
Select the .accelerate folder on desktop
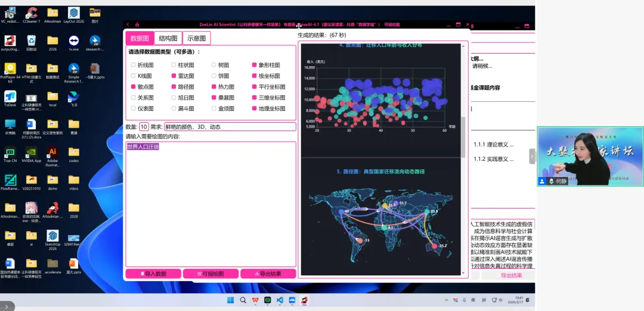(x=52, y=266)
